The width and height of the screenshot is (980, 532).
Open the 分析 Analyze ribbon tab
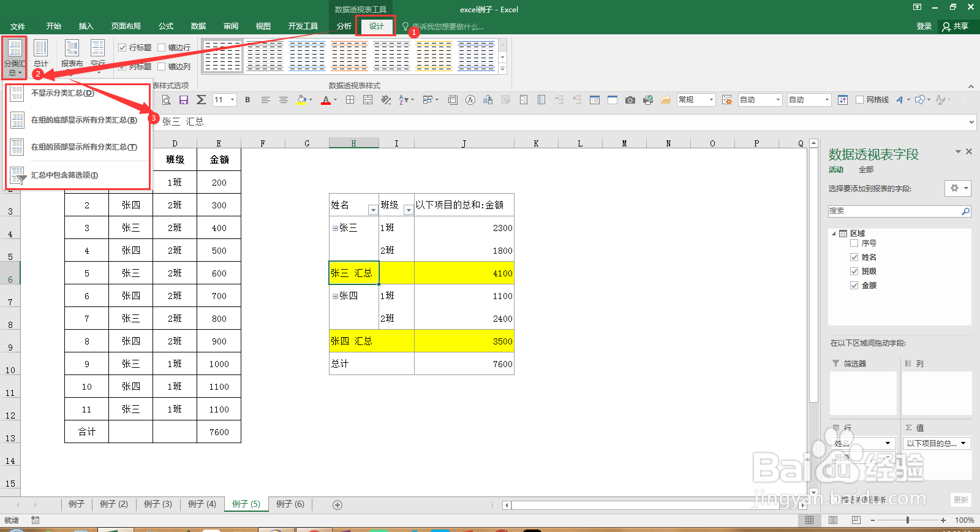tap(344, 26)
